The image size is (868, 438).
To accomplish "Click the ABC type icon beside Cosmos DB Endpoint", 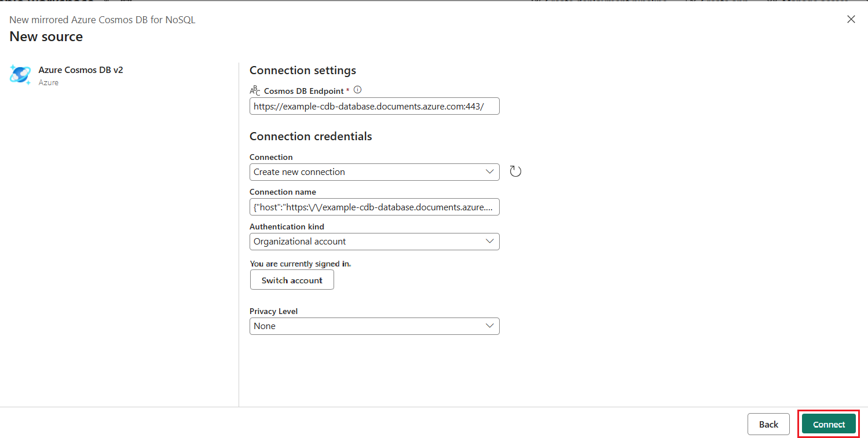I will pyautogui.click(x=254, y=90).
